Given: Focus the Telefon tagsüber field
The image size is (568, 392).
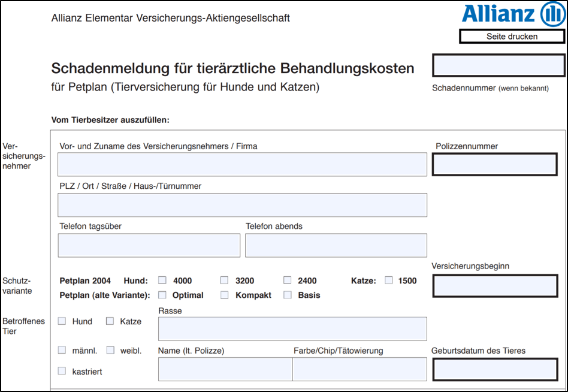Looking at the screenshot, I should [x=149, y=245].
